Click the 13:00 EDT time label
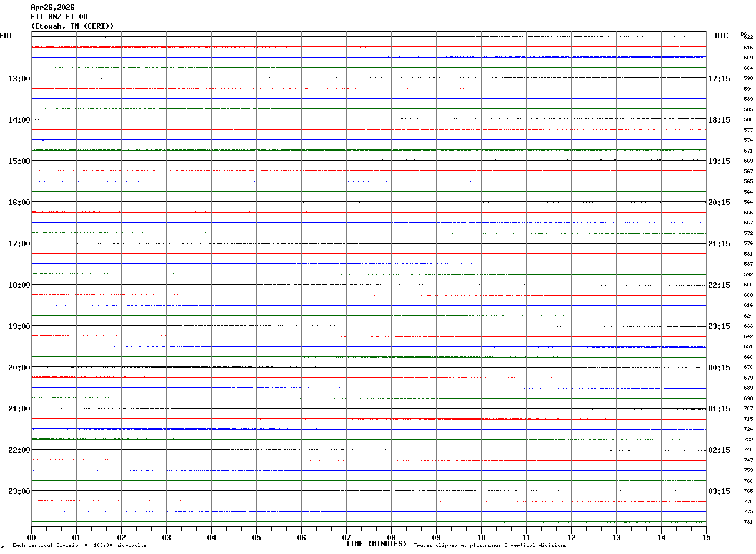Viewport: 756px width, 554px height. coord(19,79)
